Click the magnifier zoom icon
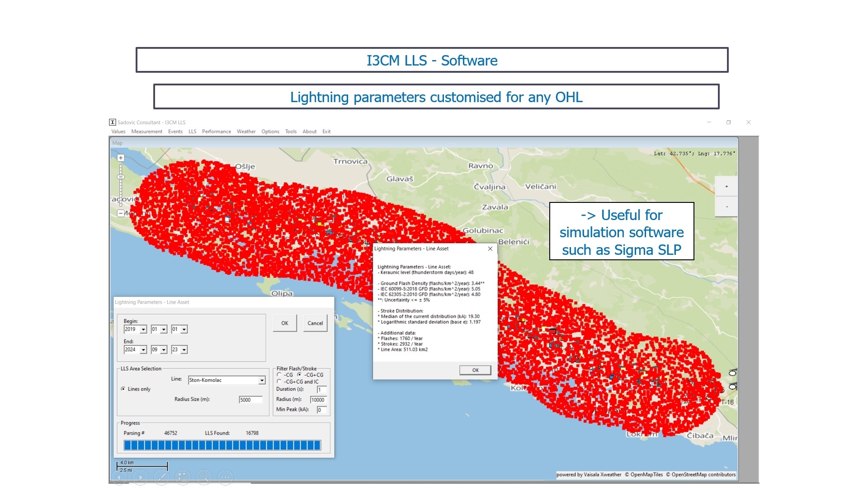Screen dimensions: 868x488 (204, 477)
